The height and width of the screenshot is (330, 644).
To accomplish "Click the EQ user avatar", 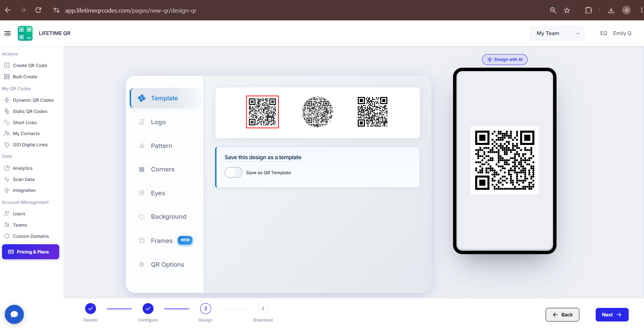I will point(603,33).
